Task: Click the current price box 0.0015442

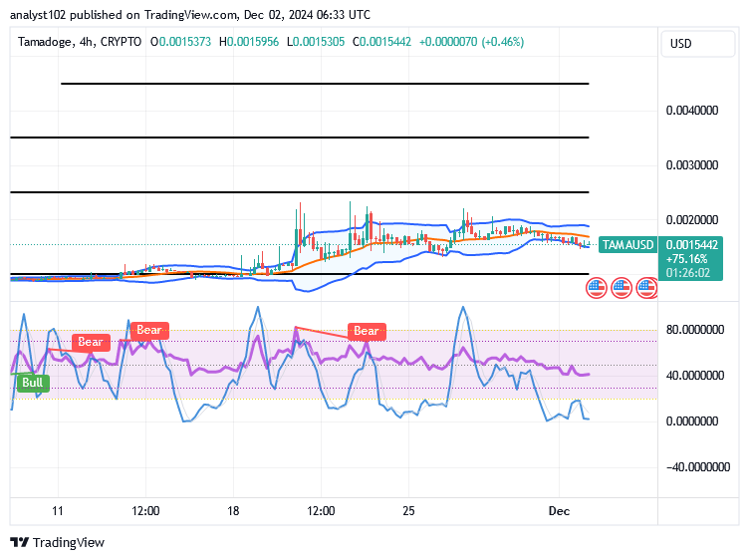Action: coord(691,245)
